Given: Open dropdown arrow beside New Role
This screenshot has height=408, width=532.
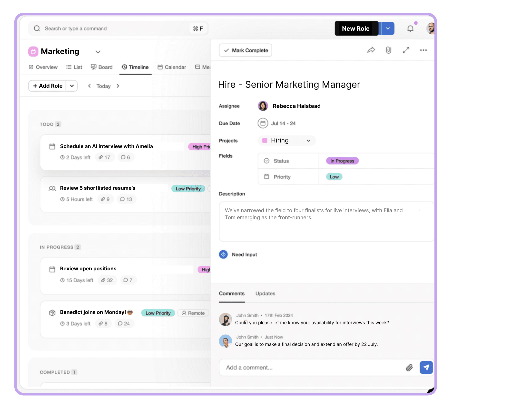Looking at the screenshot, I should tap(388, 28).
